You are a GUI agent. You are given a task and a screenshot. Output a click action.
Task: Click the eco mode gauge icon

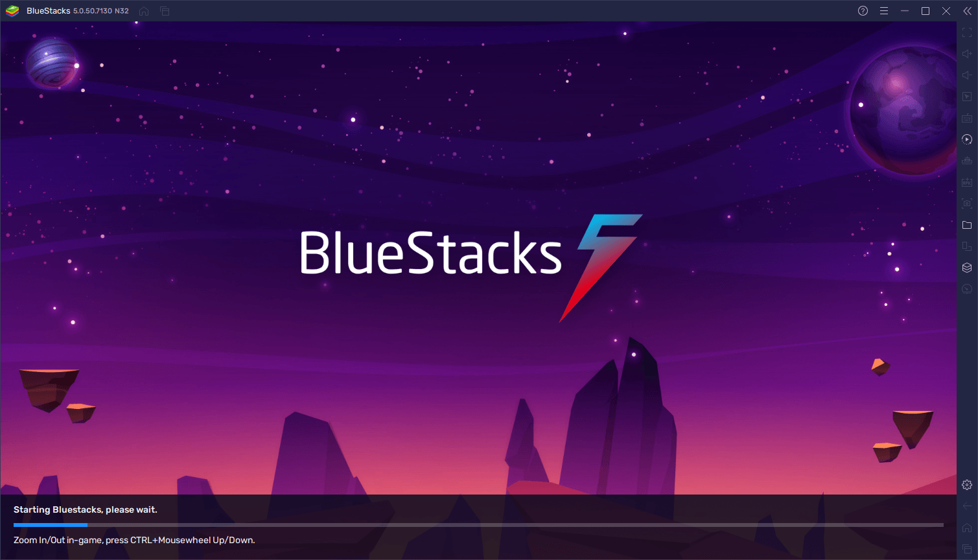(967, 289)
